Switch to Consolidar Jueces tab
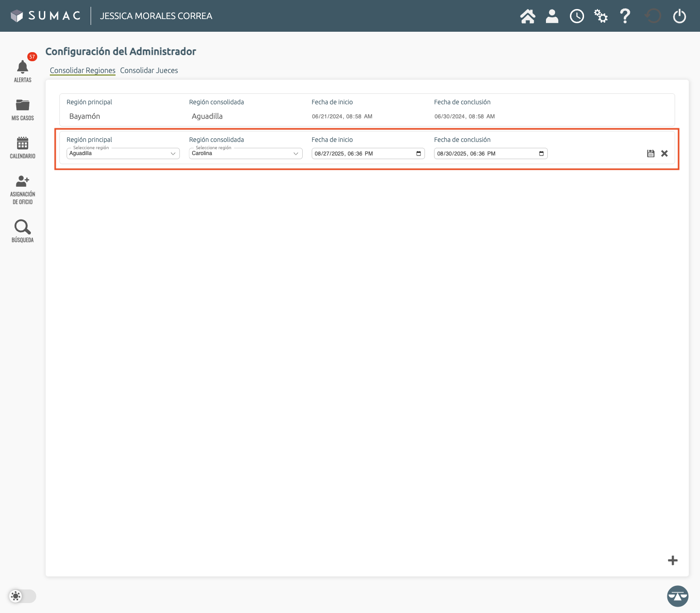700x613 pixels. (149, 70)
